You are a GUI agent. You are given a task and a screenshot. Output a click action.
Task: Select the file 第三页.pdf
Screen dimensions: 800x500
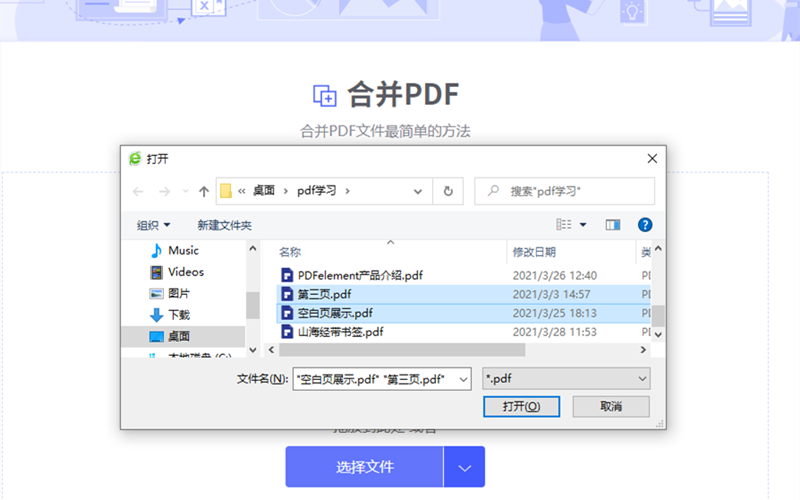324,294
